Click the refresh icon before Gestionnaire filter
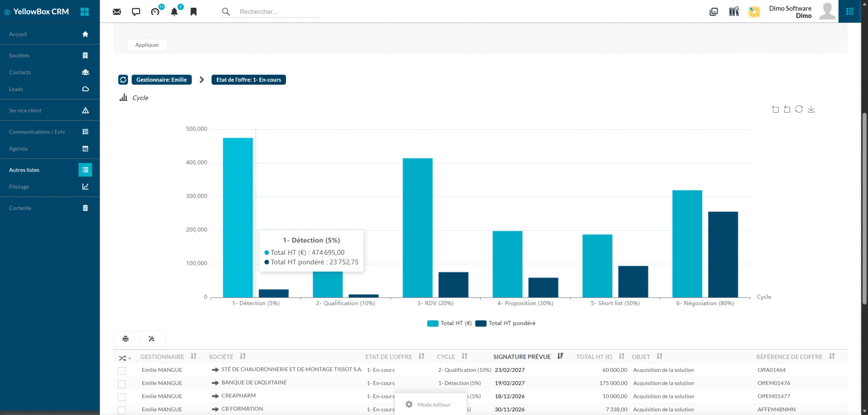Image resolution: width=868 pixels, height=415 pixels. coord(123,80)
